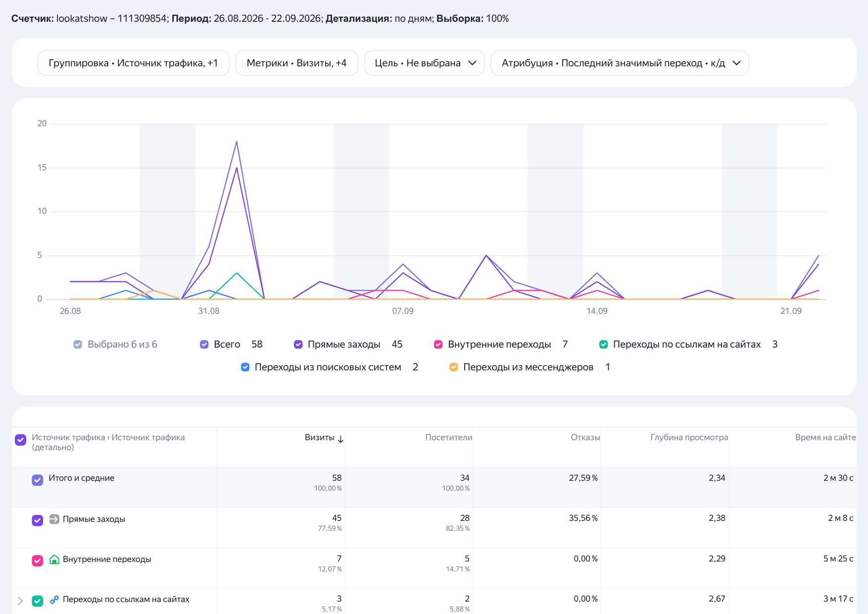Click the Внутренние переходы row label
868x614 pixels.
[107, 559]
